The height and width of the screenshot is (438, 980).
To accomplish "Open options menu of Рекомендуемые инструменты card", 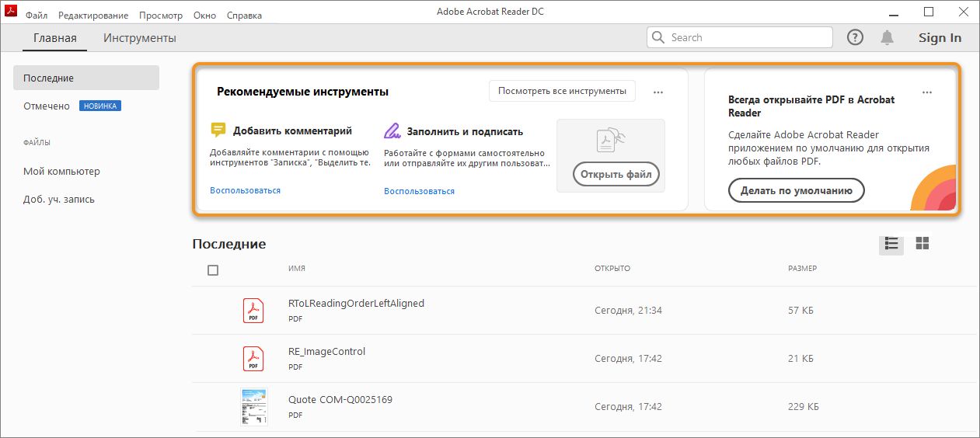I will 658,92.
